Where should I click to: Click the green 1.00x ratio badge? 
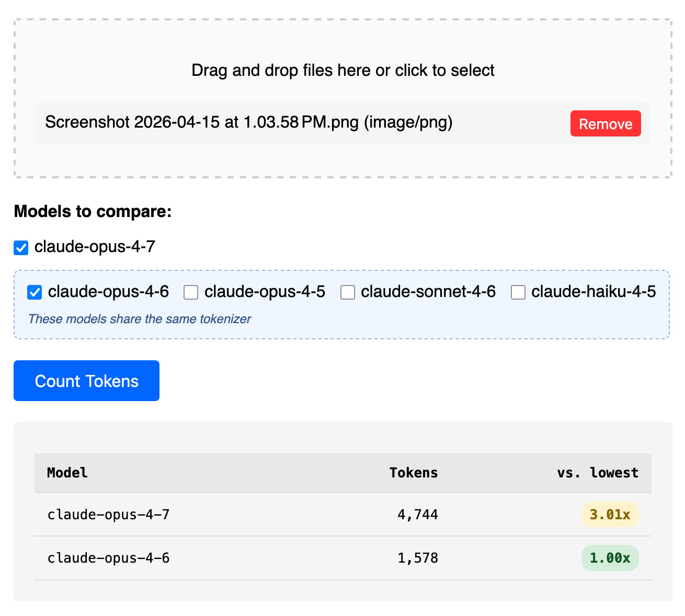pos(610,558)
